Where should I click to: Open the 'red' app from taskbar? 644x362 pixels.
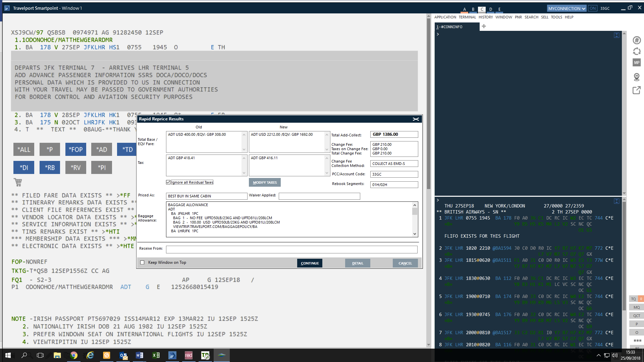(189, 355)
